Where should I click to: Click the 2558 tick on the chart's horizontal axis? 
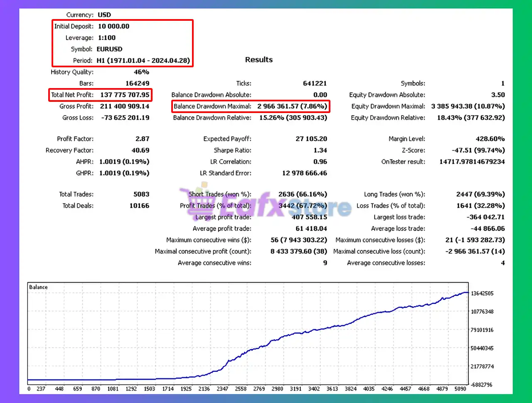click(x=241, y=389)
